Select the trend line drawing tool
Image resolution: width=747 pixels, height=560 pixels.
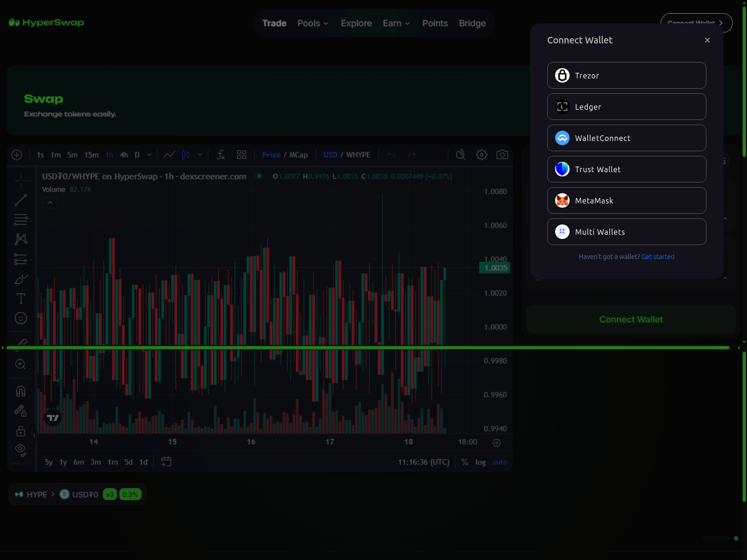(21, 200)
